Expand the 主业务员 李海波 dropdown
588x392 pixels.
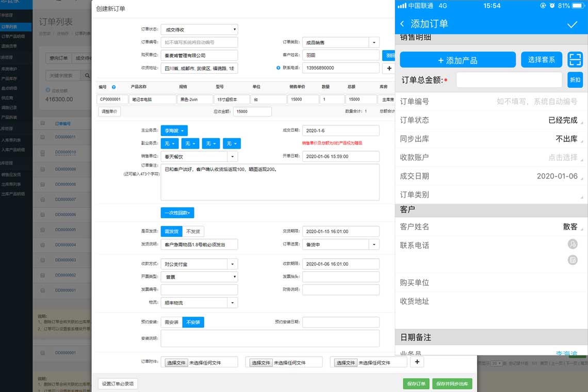click(174, 131)
